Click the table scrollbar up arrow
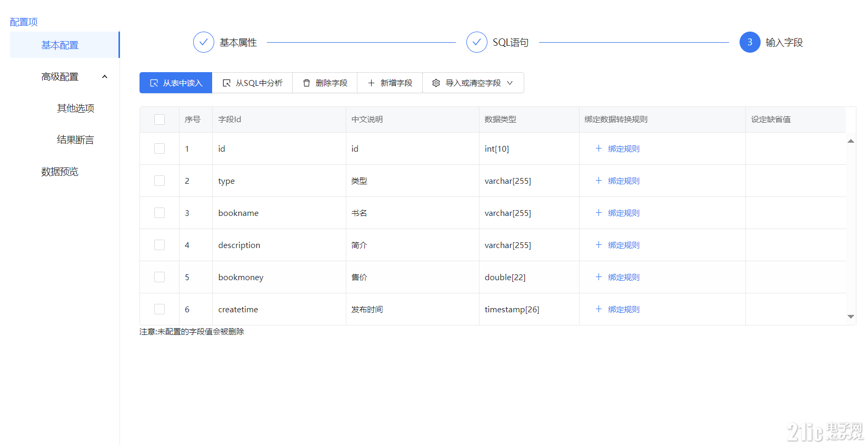This screenshot has height=445, width=868. click(x=851, y=141)
